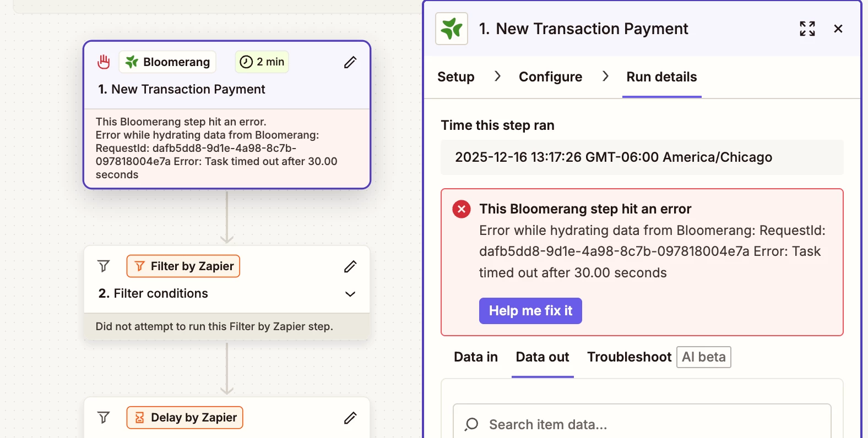Click the funnel icon on Delay by Zapier step

(104, 418)
